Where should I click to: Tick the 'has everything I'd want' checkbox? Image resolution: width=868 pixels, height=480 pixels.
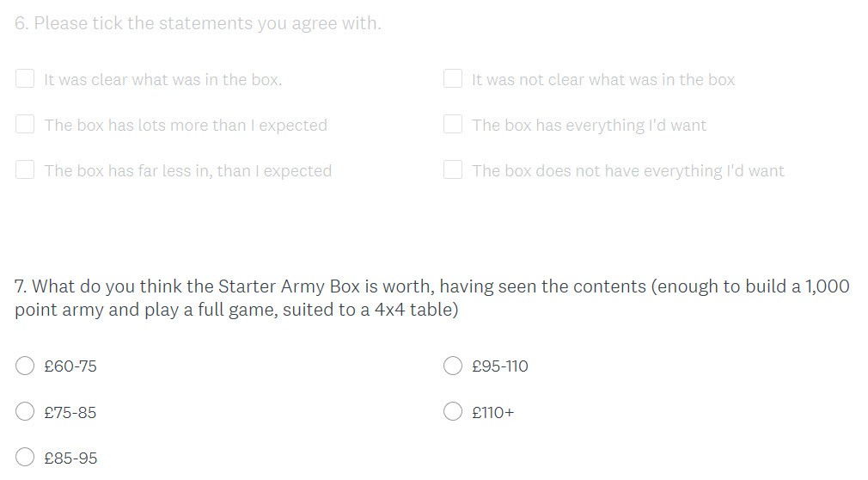(x=453, y=125)
